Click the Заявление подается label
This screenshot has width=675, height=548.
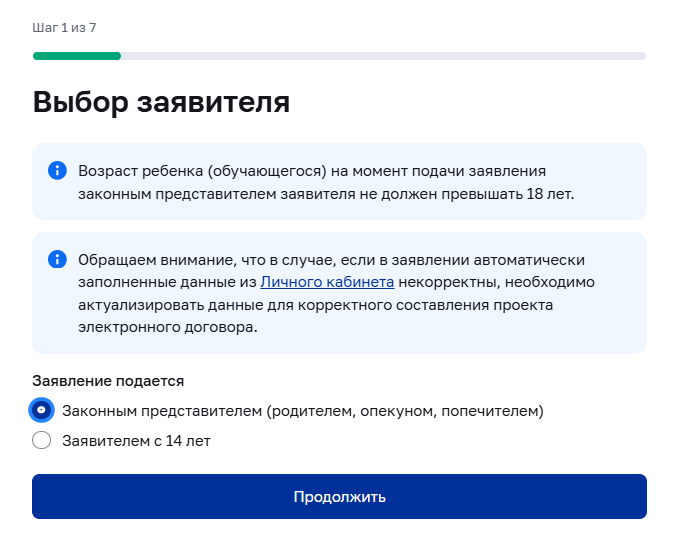(x=108, y=381)
